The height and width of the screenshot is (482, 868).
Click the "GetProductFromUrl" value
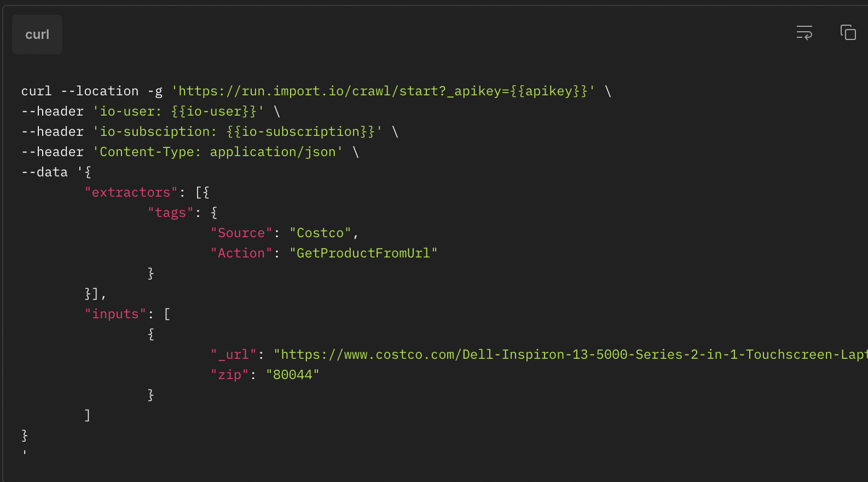363,253
